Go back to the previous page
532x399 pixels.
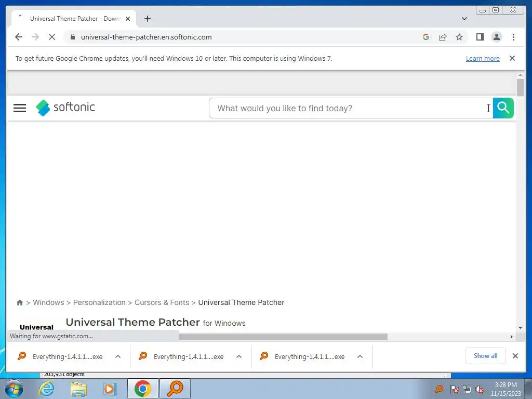[19, 37]
